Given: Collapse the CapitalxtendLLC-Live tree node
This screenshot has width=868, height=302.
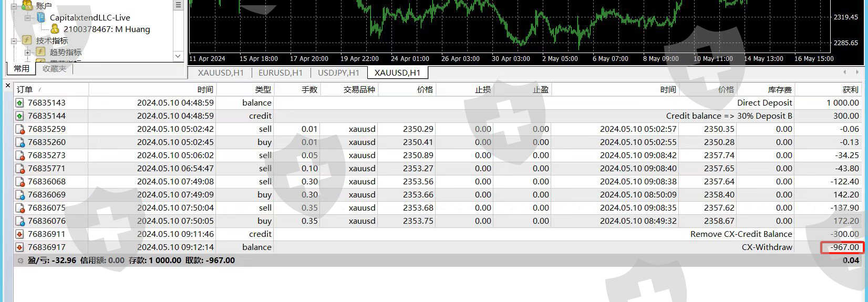Looking at the screenshot, I should tap(27, 17).
